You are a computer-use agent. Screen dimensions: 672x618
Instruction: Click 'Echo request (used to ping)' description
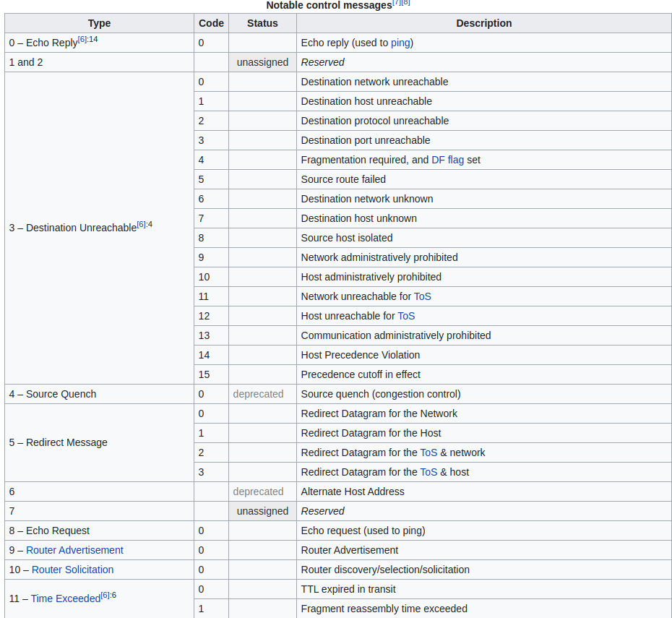[363, 531]
